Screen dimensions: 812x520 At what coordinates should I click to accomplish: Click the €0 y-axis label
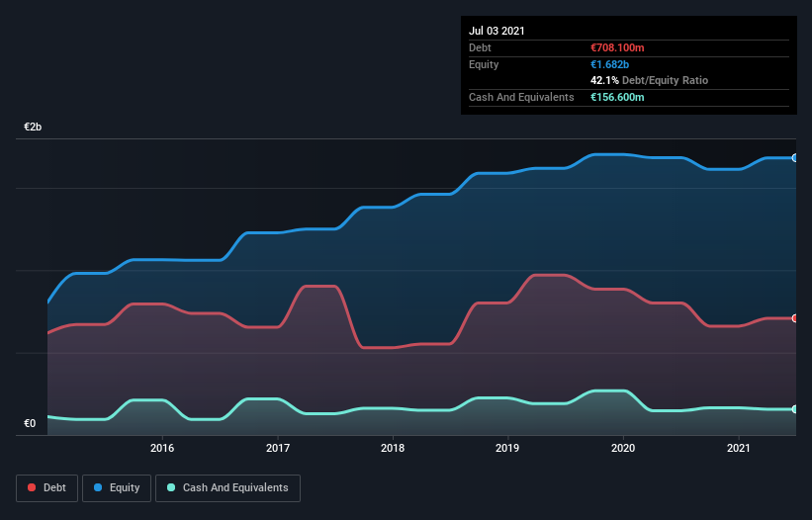click(30, 423)
